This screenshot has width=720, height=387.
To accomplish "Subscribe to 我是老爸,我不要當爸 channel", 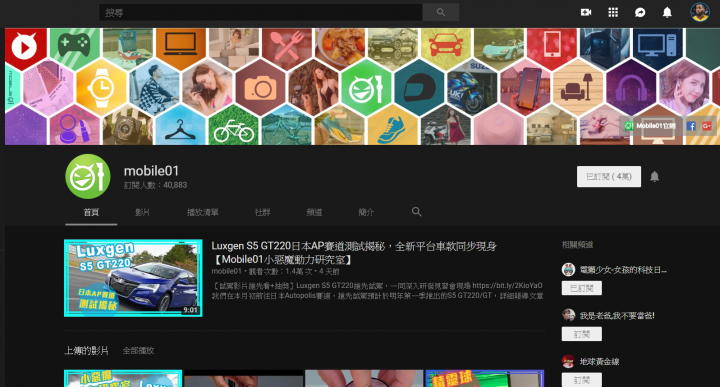I will tap(581, 334).
